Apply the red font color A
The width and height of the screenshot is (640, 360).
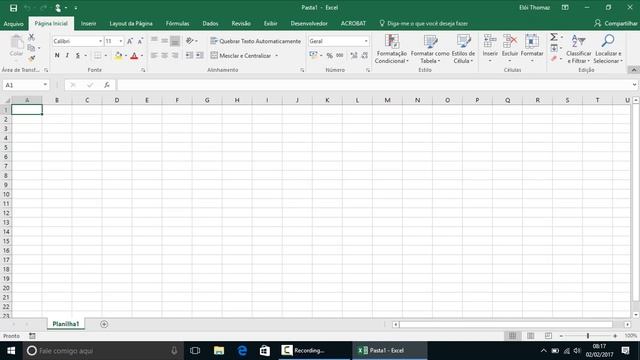134,56
